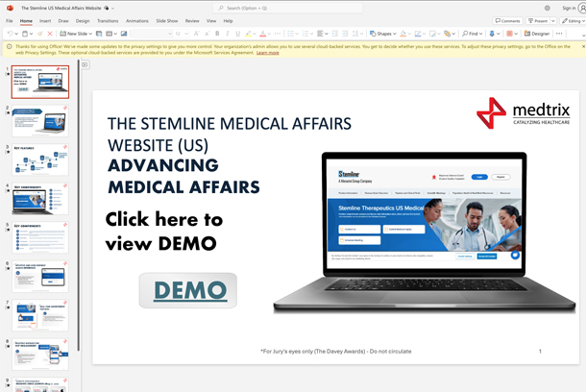
Task: Select slide 3 Key Features thumbnail
Action: [x=40, y=159]
